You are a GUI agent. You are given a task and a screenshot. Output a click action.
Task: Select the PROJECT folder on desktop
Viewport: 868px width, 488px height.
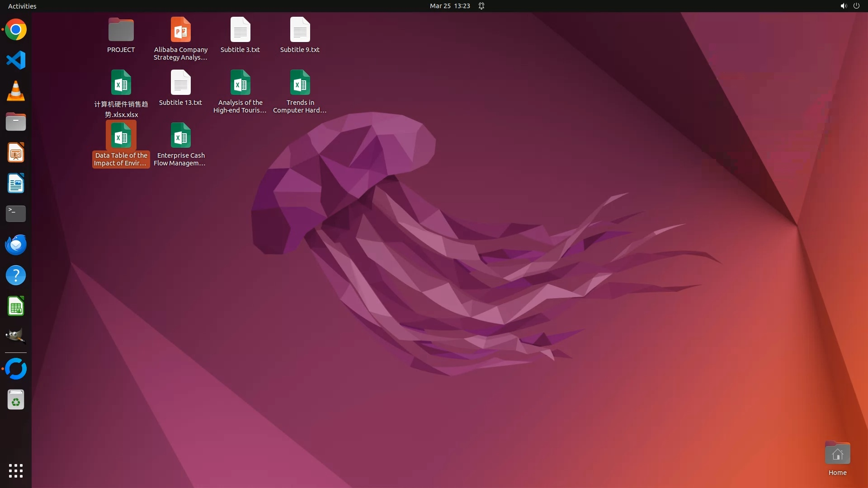pyautogui.click(x=121, y=31)
